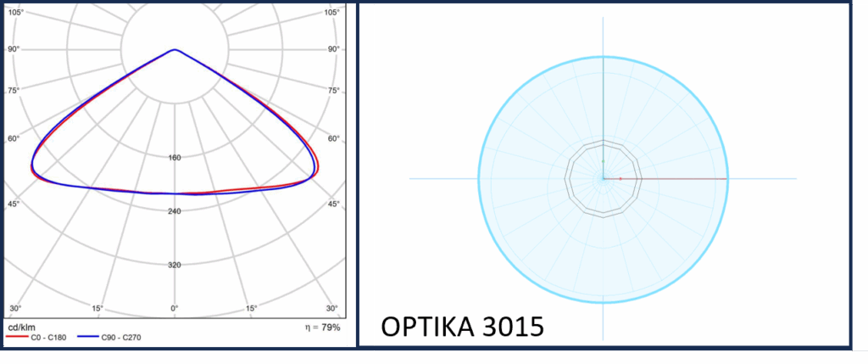Click the red C0 - C180 legend line
Image resolution: width=868 pixels, height=364 pixels.
click(18, 337)
